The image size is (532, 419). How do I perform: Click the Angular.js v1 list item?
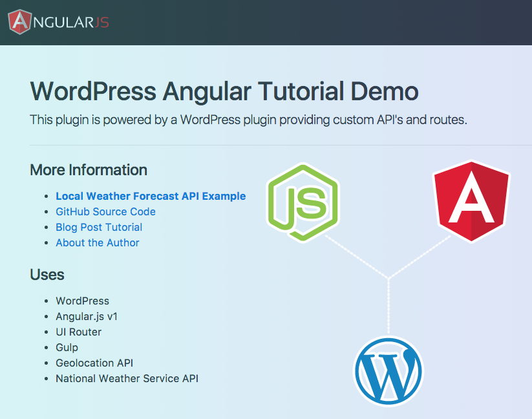[87, 317]
